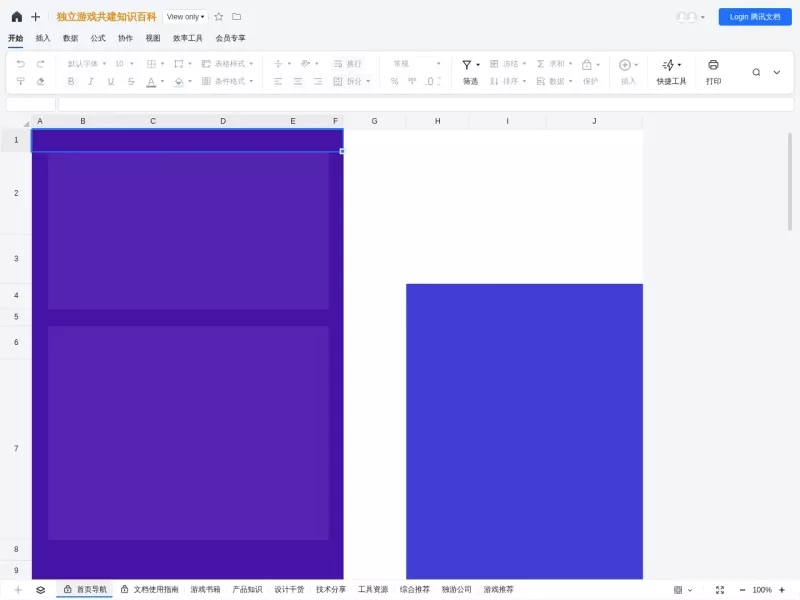Image resolution: width=800 pixels, height=600 pixels.
Task: Click the zoom in plus button
Action: tap(782, 590)
